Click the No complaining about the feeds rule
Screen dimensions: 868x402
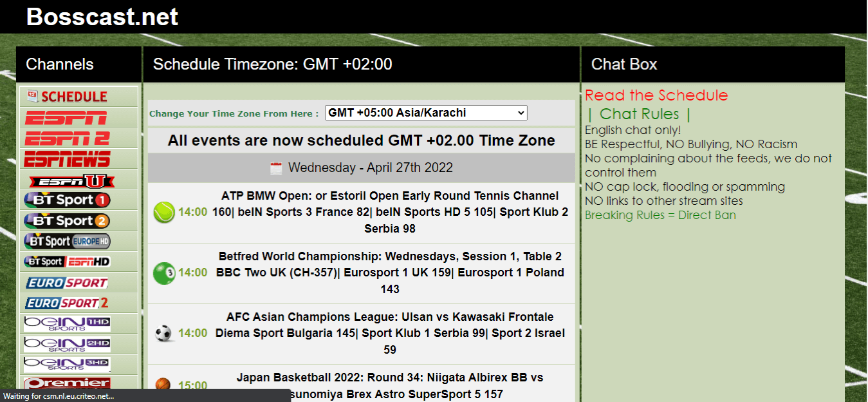(x=708, y=166)
